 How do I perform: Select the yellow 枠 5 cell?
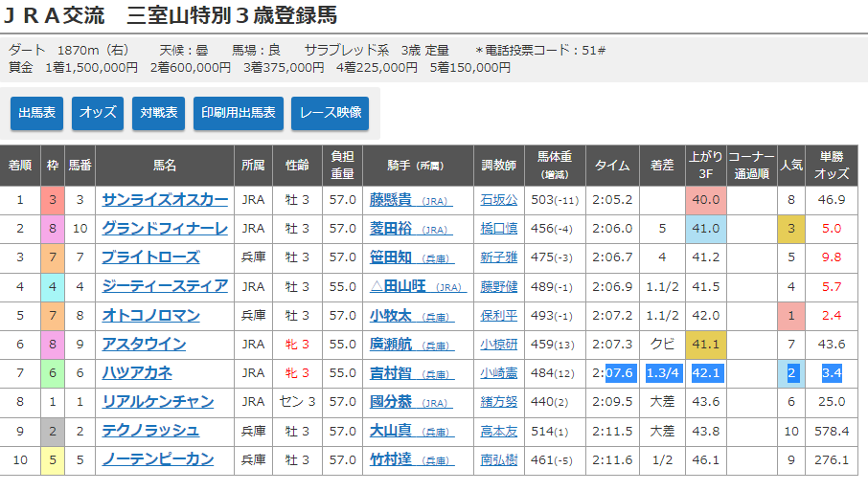coord(53,459)
